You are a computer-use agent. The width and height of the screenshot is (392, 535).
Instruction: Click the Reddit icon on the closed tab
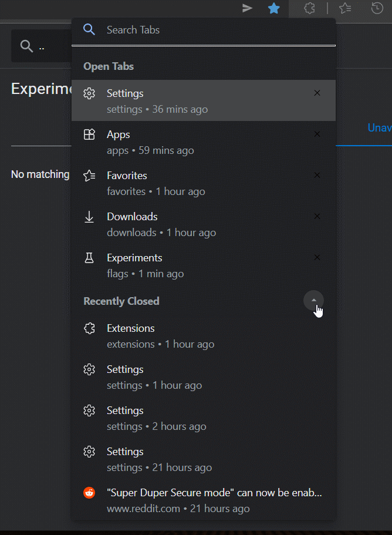click(x=89, y=493)
